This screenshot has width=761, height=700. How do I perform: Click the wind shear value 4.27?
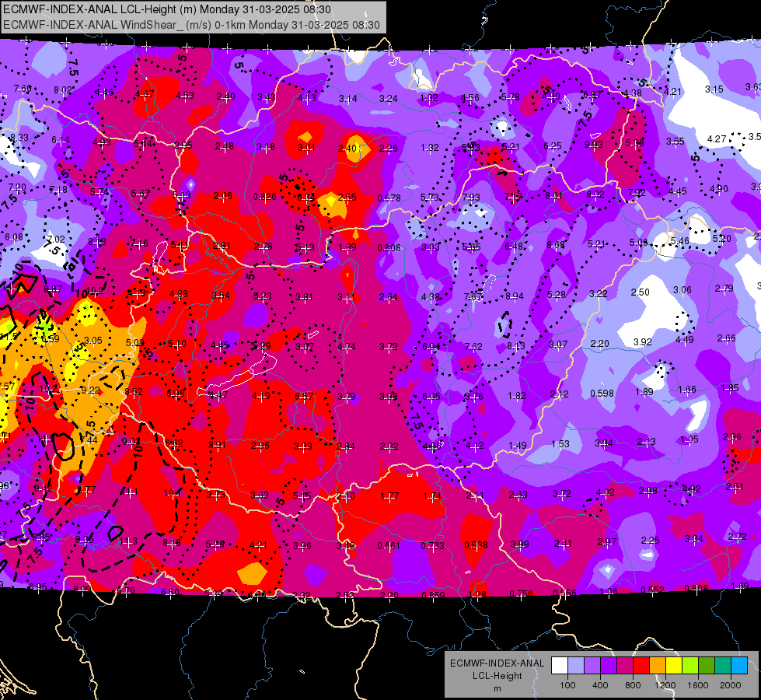[717, 139]
